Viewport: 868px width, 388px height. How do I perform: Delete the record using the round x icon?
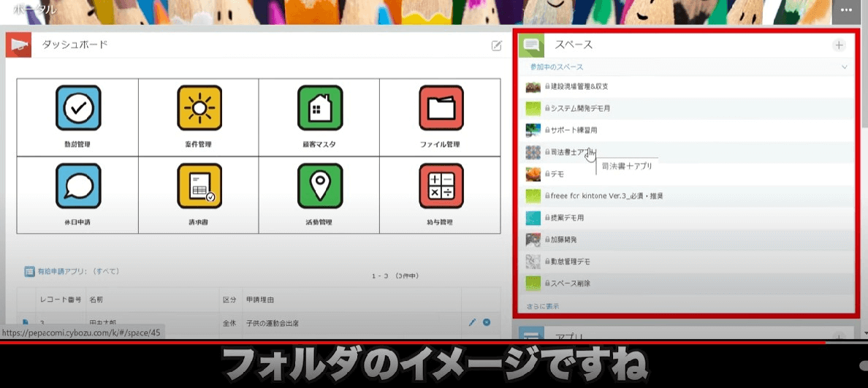coord(487,322)
